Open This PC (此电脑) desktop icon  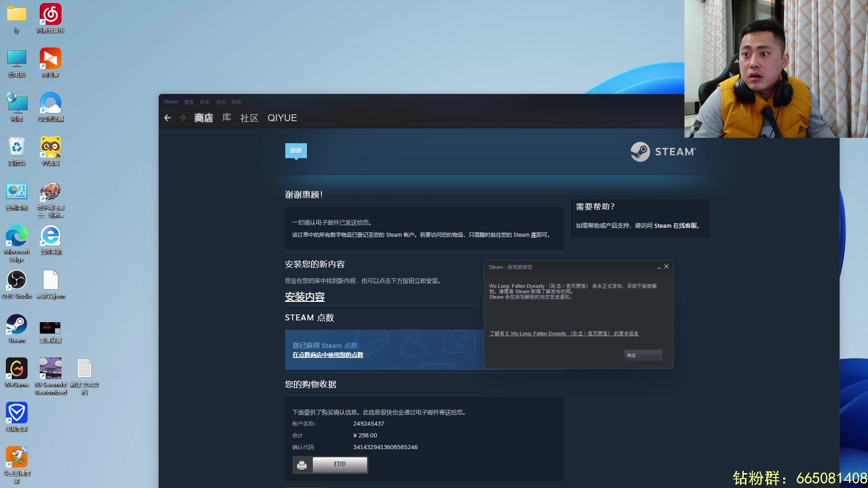click(x=17, y=63)
